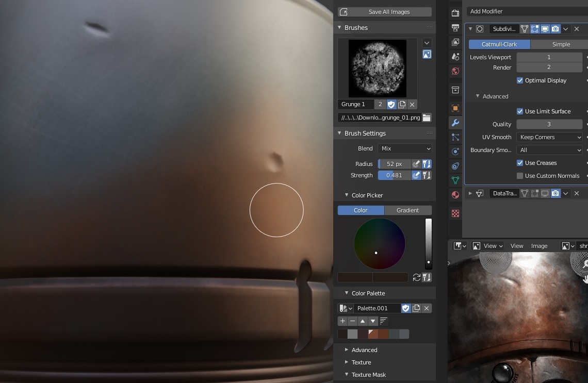588x383 pixels.
Task: Collapse the Color Picker section
Action: 347,195
